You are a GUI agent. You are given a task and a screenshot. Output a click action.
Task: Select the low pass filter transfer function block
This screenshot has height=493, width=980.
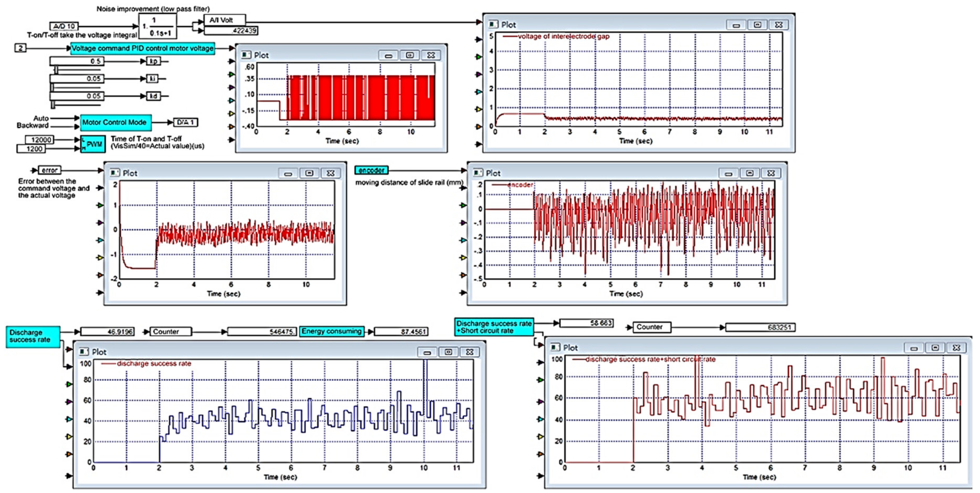click(157, 27)
